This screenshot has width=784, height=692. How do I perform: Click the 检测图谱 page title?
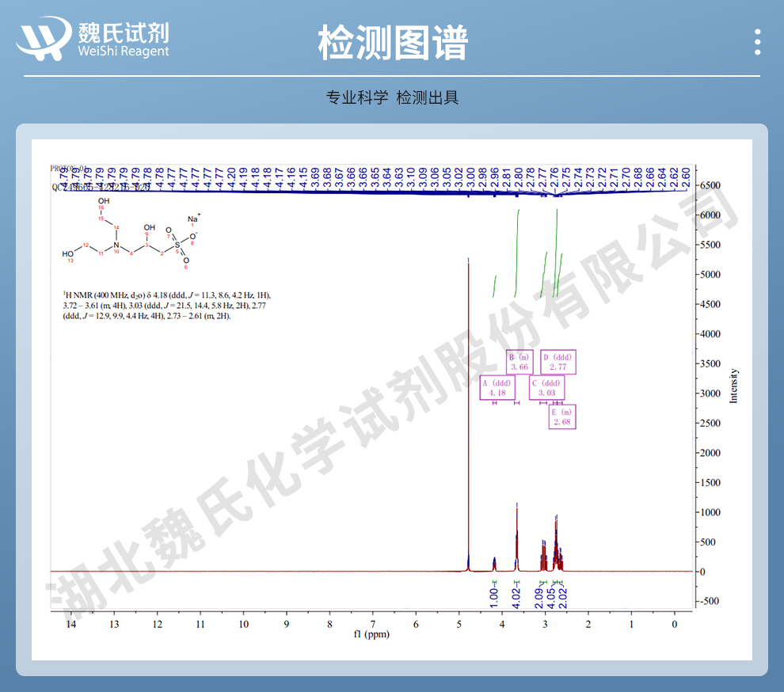[x=392, y=42]
